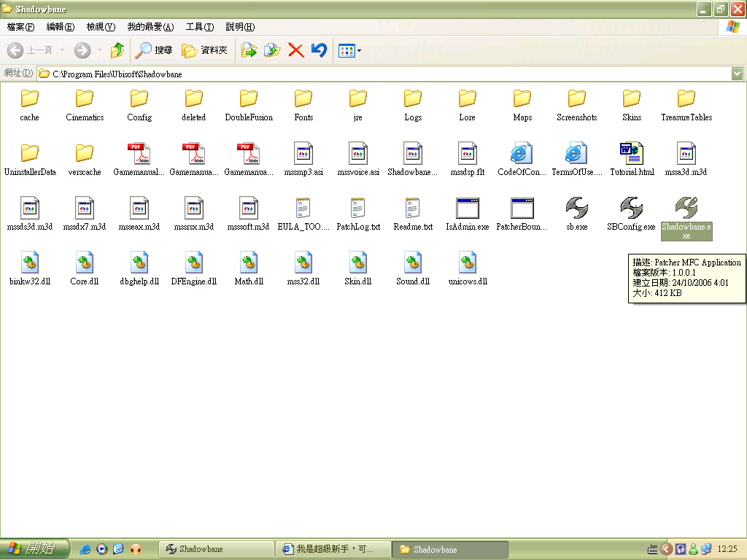Select the Core.dll file

pyautogui.click(x=85, y=270)
